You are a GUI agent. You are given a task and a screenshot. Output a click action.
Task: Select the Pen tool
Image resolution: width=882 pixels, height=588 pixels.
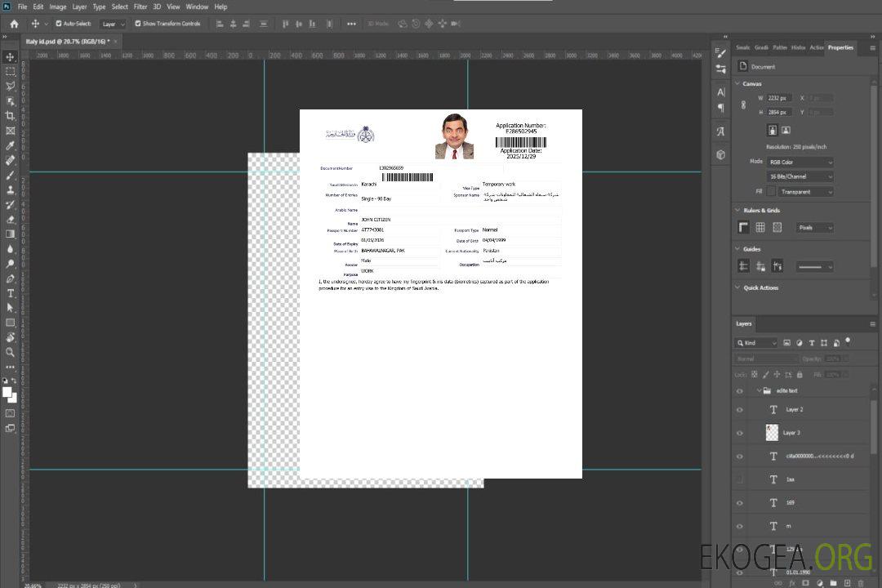click(10, 278)
